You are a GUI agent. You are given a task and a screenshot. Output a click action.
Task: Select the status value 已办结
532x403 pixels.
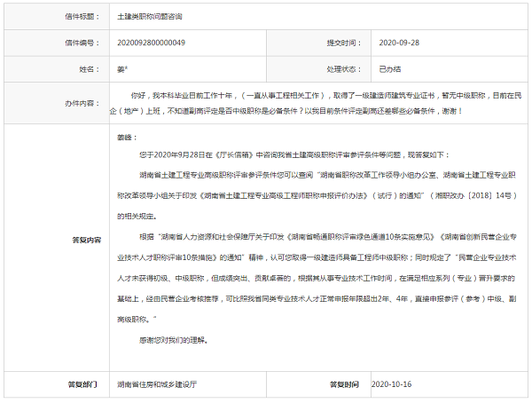[x=389, y=69]
